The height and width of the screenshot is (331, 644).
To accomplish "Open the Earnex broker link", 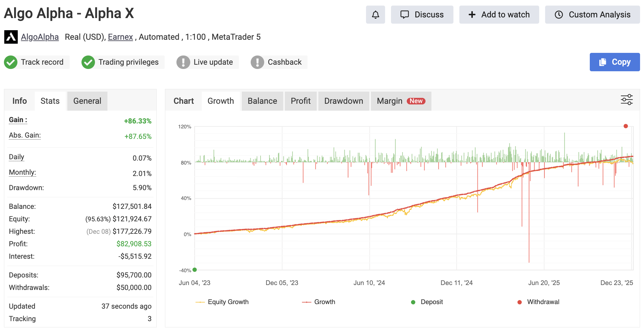I will [120, 37].
